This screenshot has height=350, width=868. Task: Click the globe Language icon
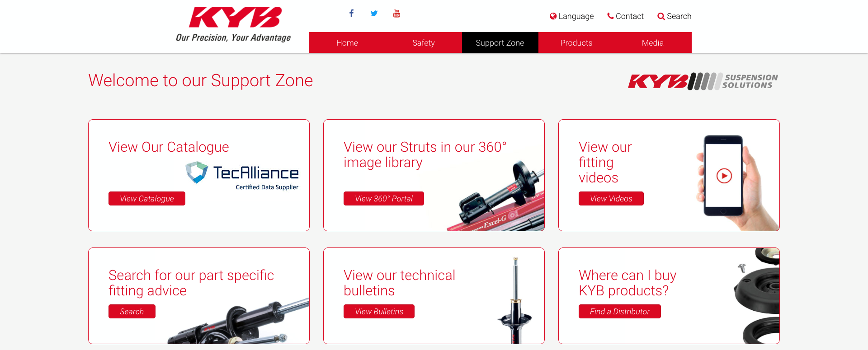[553, 16]
